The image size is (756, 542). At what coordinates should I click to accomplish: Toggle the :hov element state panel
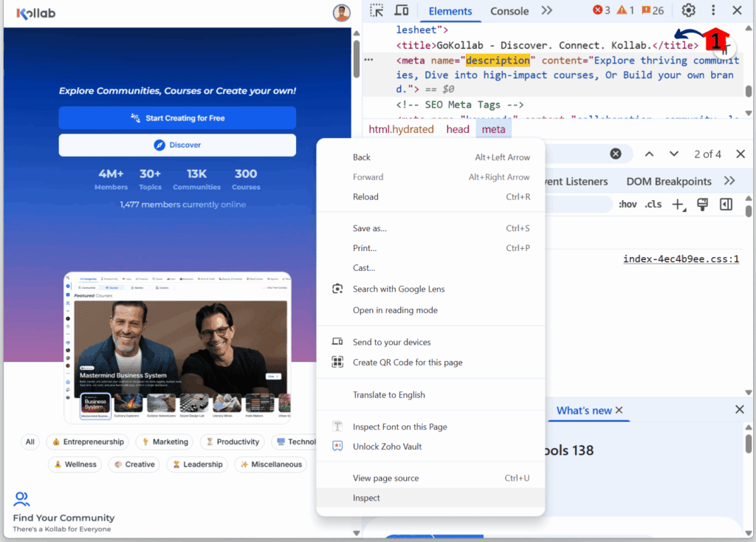click(x=628, y=205)
